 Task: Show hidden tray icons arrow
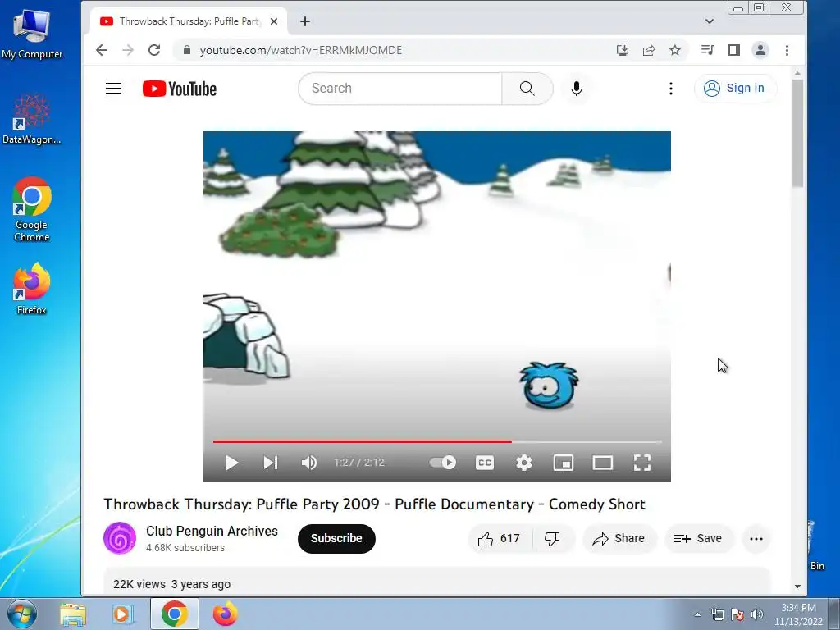(x=697, y=614)
